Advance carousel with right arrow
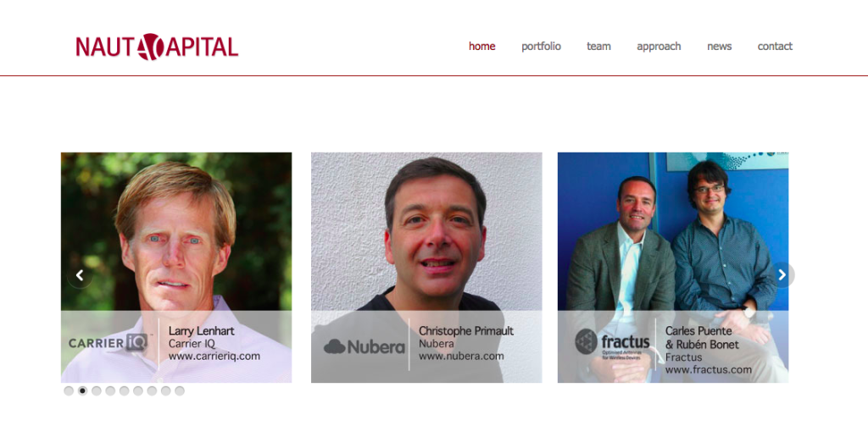The width and height of the screenshot is (868, 443). pos(782,275)
